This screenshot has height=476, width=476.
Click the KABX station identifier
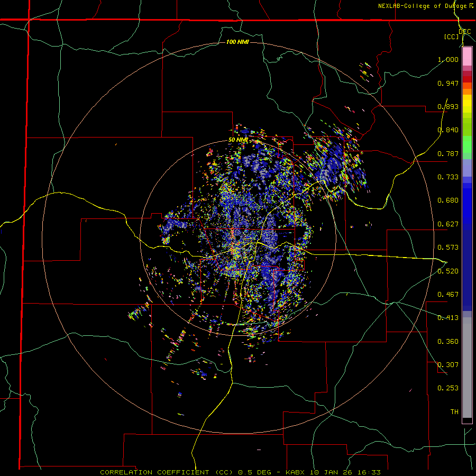pos(296,472)
